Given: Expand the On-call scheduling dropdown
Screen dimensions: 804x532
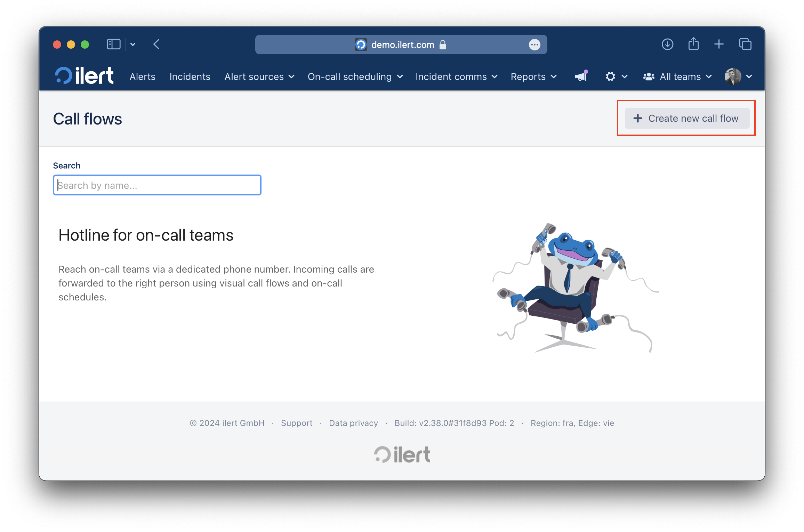Looking at the screenshot, I should [355, 76].
